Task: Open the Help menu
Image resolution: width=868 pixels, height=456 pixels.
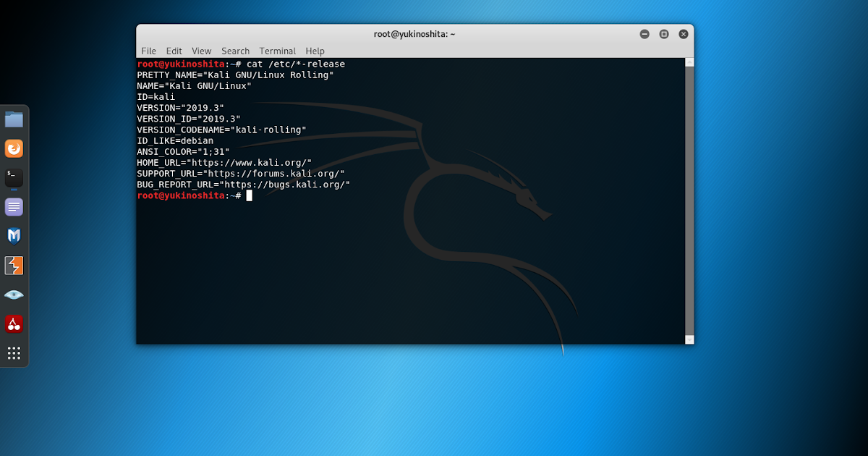Action: pos(315,51)
